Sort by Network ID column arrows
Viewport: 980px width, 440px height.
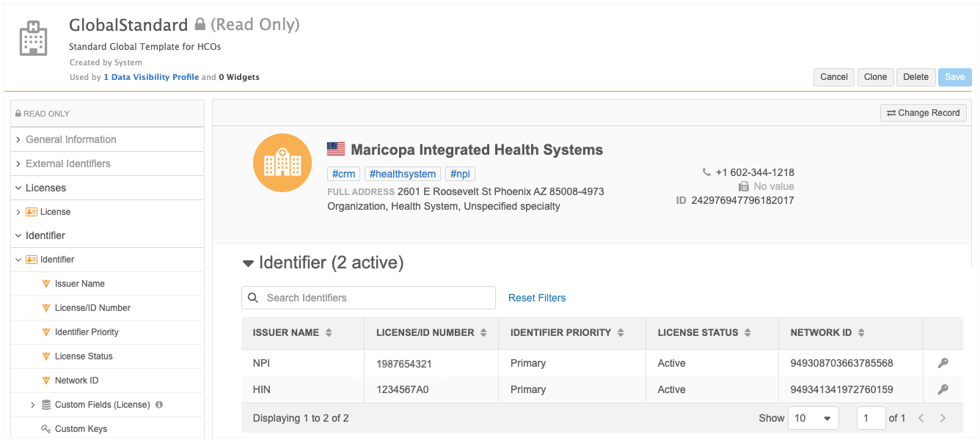pyautogui.click(x=861, y=332)
